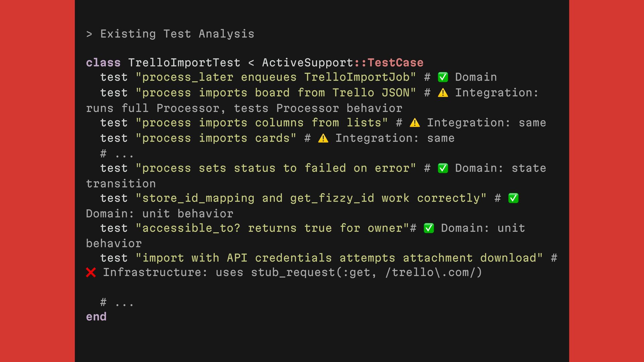Click warning icon after "Trello JSON" test
644x362 pixels.
pos(443,93)
